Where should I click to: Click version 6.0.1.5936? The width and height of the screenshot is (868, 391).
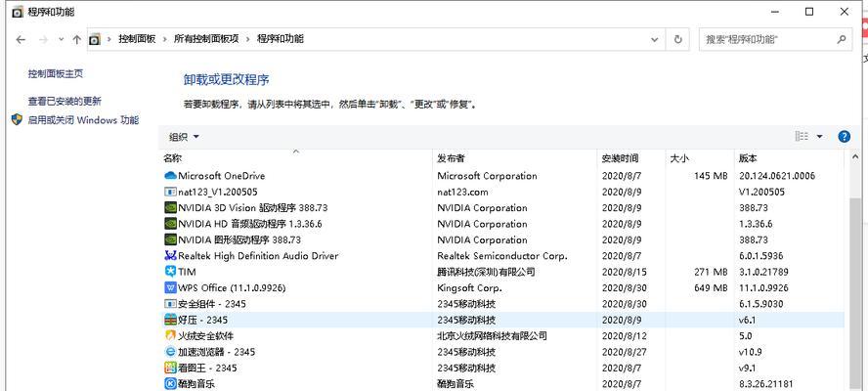pyautogui.click(x=761, y=256)
